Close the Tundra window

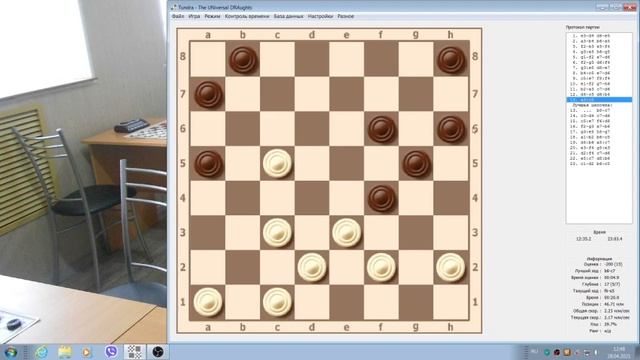point(629,7)
